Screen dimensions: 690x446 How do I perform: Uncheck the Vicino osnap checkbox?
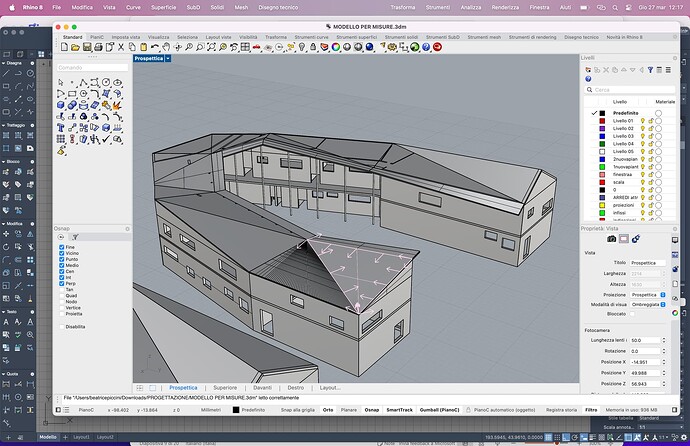pos(62,253)
